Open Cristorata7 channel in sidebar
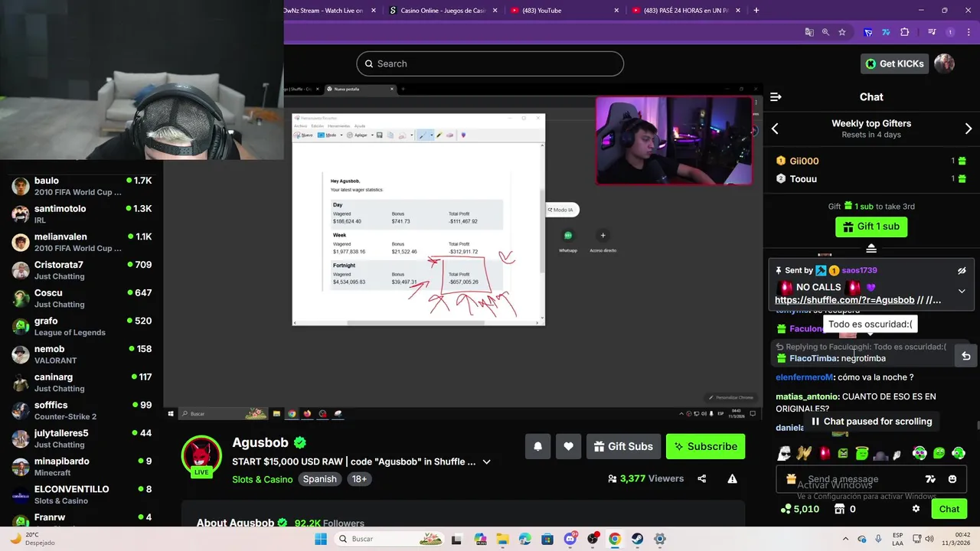Image resolution: width=980 pixels, height=551 pixels. click(81, 270)
